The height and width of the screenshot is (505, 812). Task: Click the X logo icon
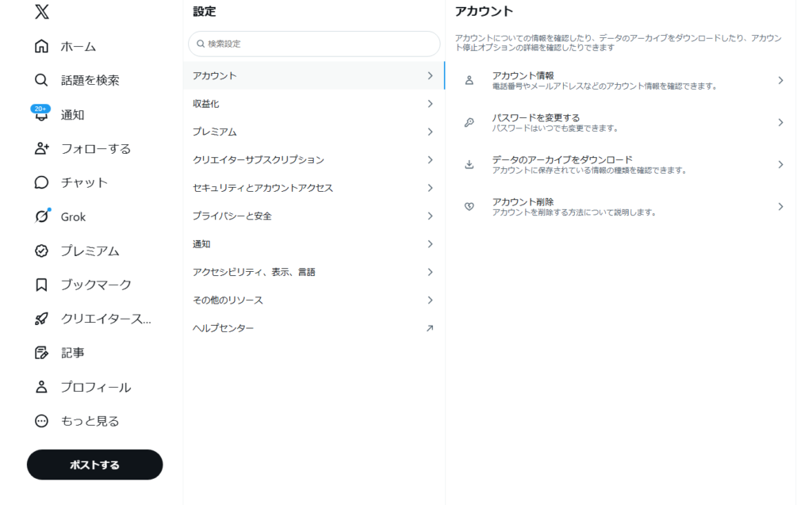42,12
